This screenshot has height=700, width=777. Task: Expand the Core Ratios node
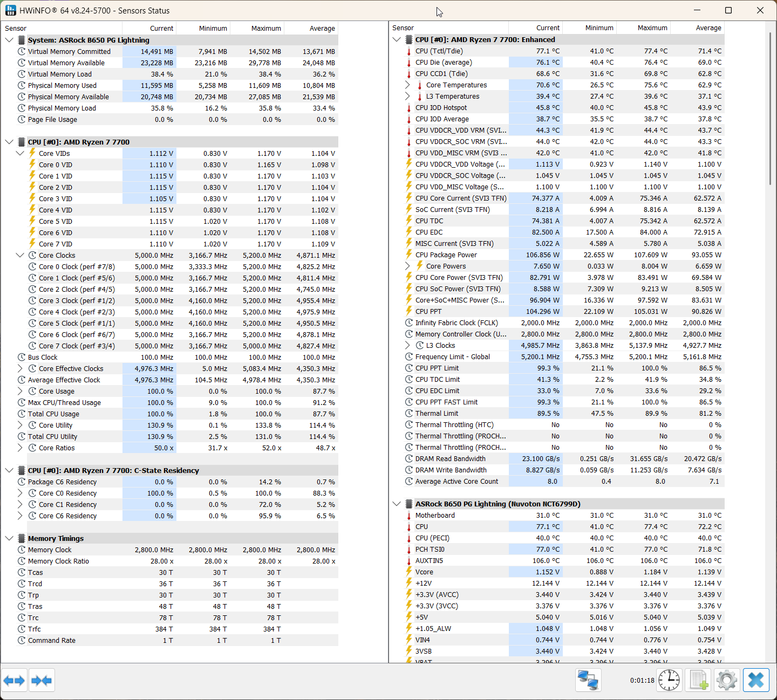pos(20,448)
